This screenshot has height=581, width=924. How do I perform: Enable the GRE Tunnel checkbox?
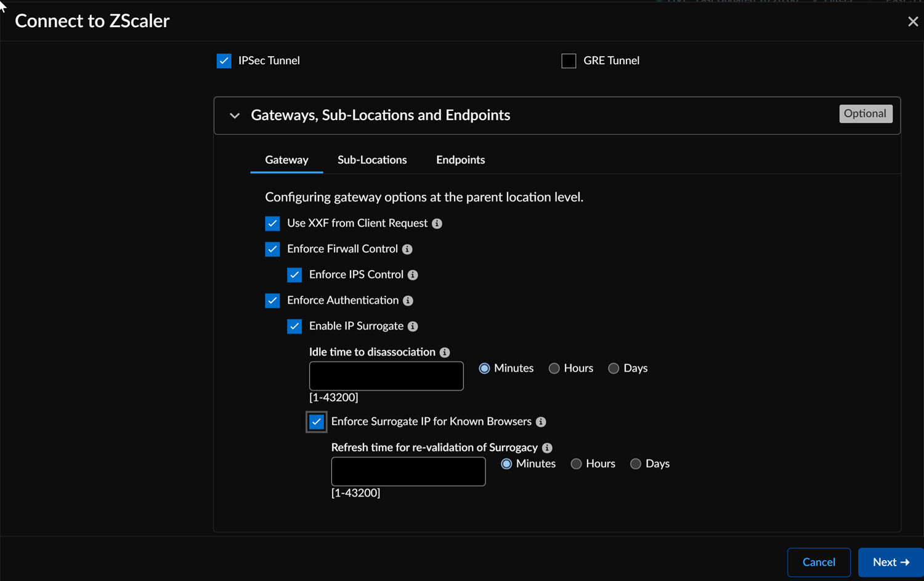point(569,61)
